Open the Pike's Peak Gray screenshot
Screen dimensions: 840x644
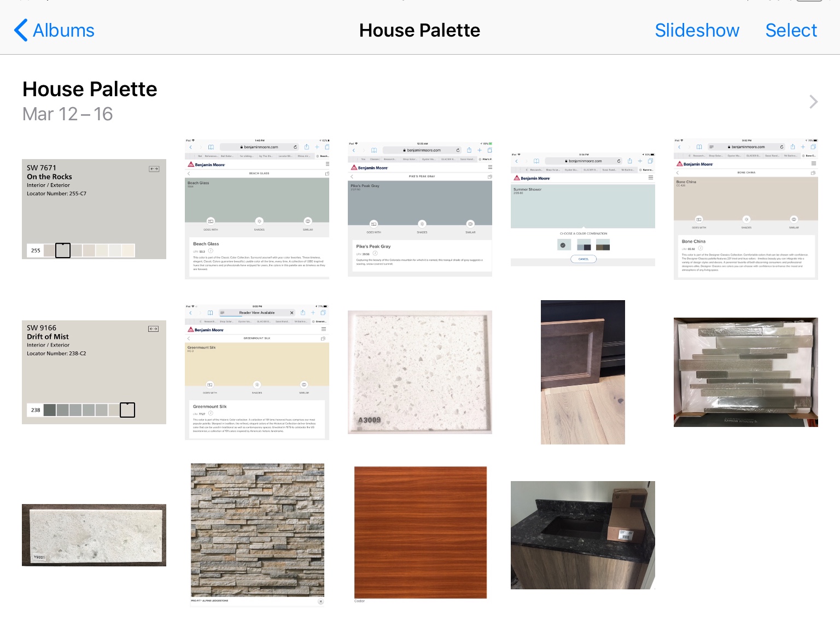(x=420, y=209)
